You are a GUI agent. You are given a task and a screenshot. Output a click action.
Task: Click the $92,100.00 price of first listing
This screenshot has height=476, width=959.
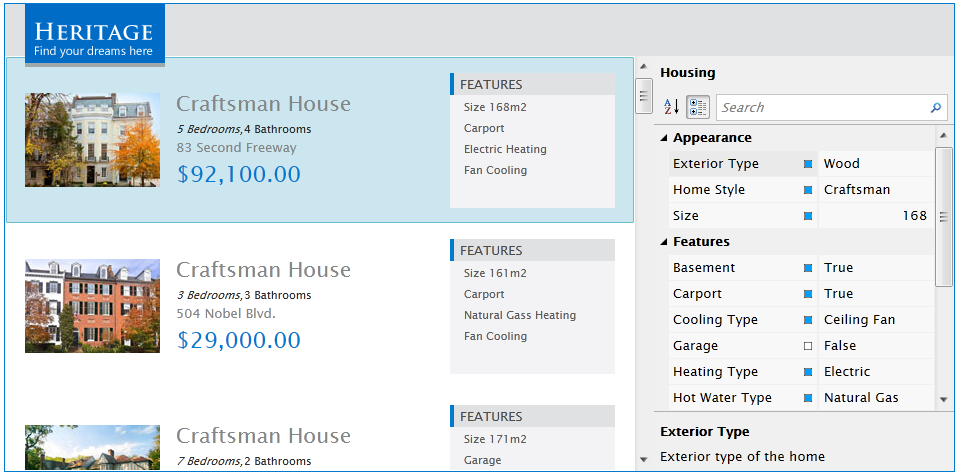pyautogui.click(x=238, y=174)
